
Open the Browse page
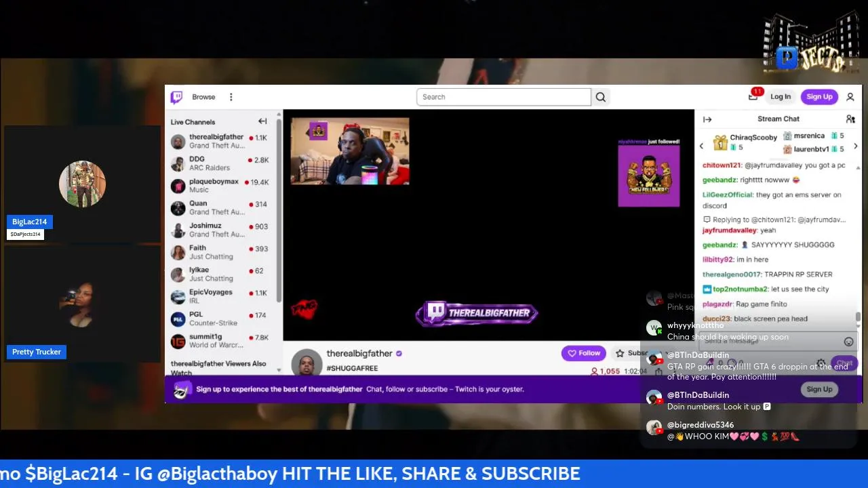click(203, 97)
